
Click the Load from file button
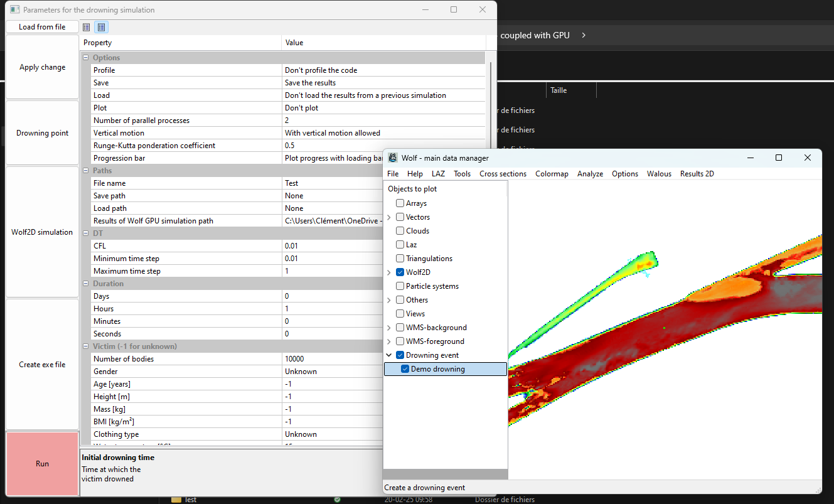pos(42,27)
